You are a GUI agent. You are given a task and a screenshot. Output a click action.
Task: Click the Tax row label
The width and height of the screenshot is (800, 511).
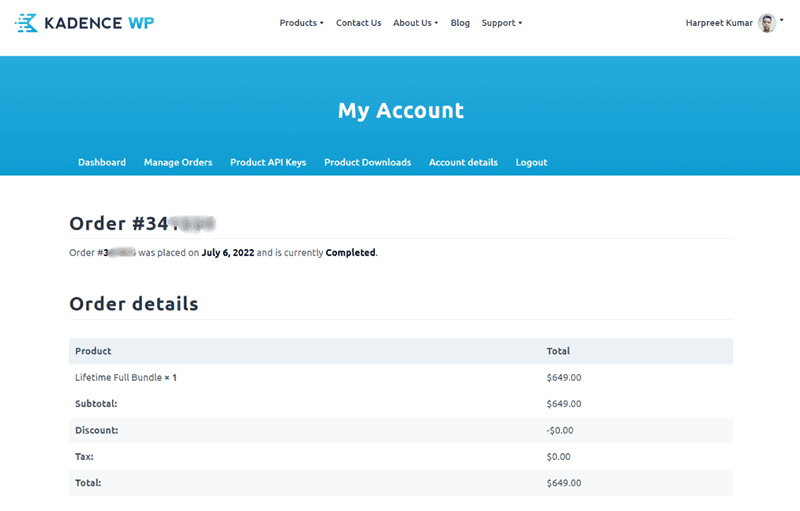point(84,457)
